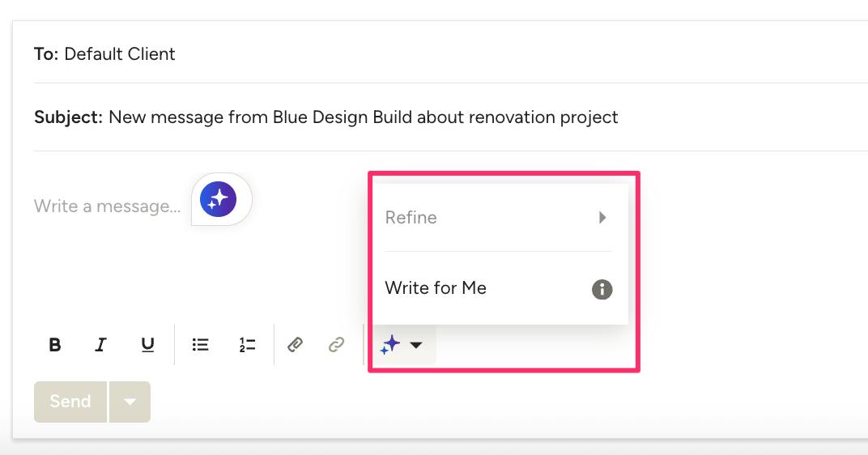Insert a bulleted list
Viewport: 868px width, 455px height.
[200, 345]
